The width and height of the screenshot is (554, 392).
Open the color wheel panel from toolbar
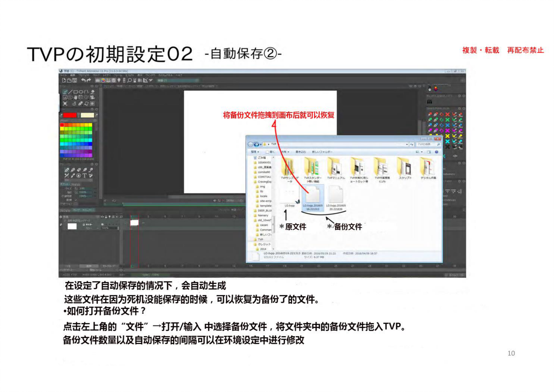click(103, 80)
